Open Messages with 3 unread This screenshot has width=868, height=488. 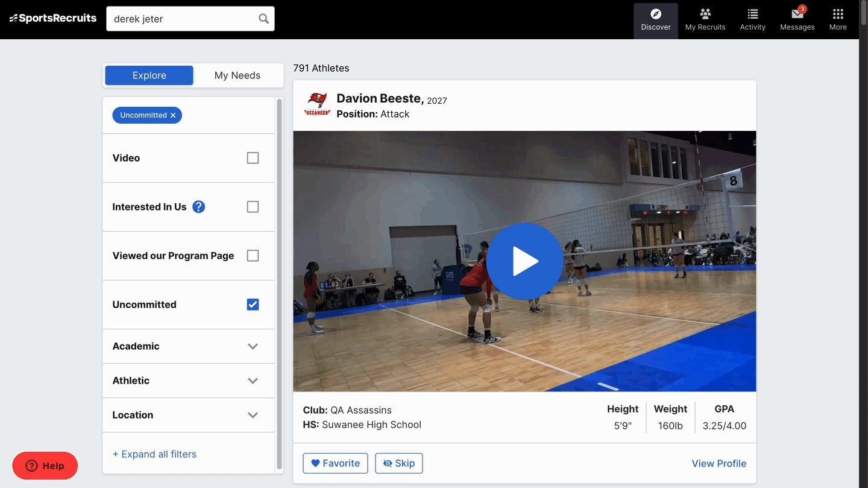click(x=797, y=20)
